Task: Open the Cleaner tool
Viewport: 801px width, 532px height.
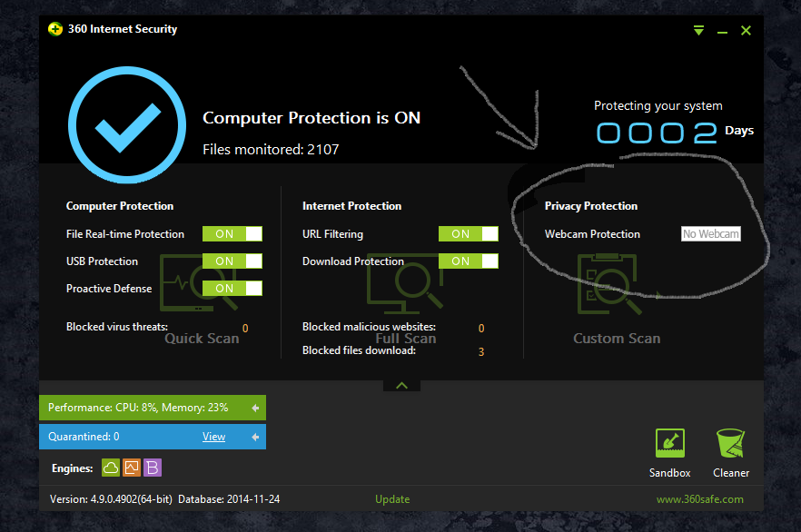Action: click(731, 453)
